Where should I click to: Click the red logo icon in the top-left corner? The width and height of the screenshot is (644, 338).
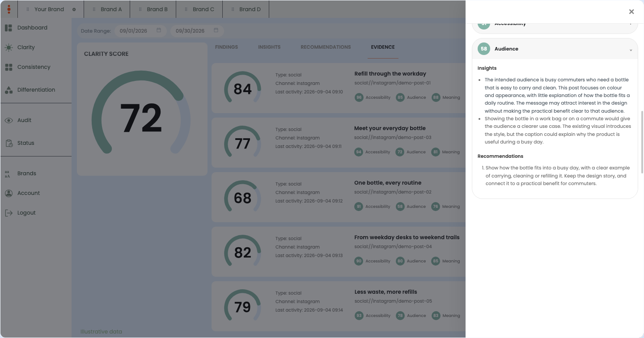point(9,9)
